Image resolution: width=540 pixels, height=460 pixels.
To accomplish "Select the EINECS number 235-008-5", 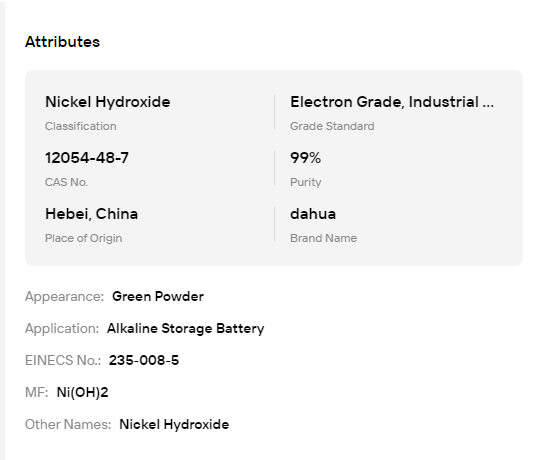I will (x=144, y=360).
